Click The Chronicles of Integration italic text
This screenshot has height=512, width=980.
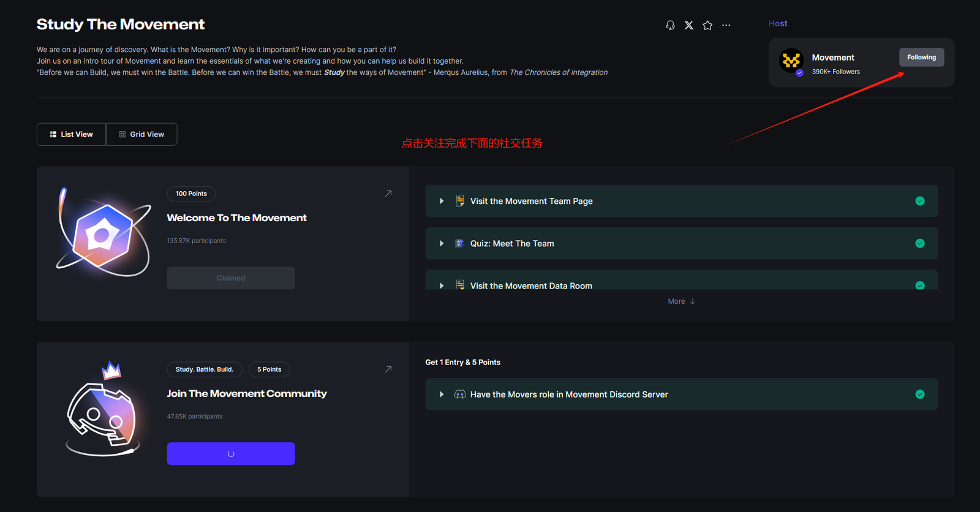pos(559,72)
